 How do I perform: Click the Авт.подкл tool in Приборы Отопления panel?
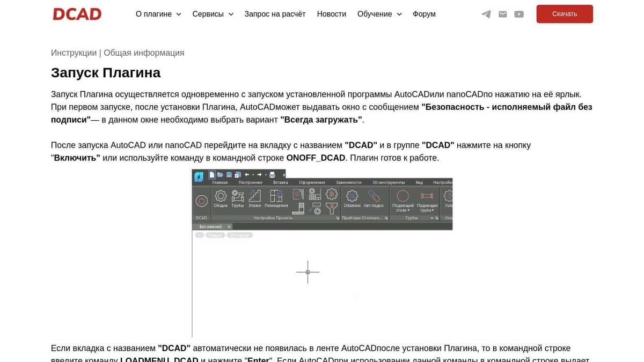coord(375,198)
